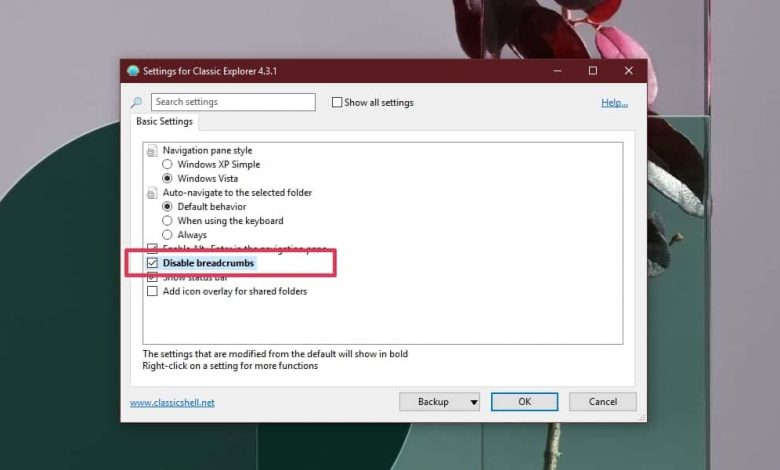The image size is (780, 470).
Task: Click the Auto-navigate setting page icon
Action: pyautogui.click(x=152, y=192)
